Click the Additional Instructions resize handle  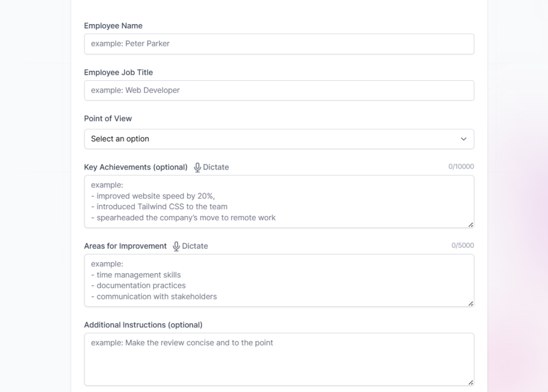470,382
